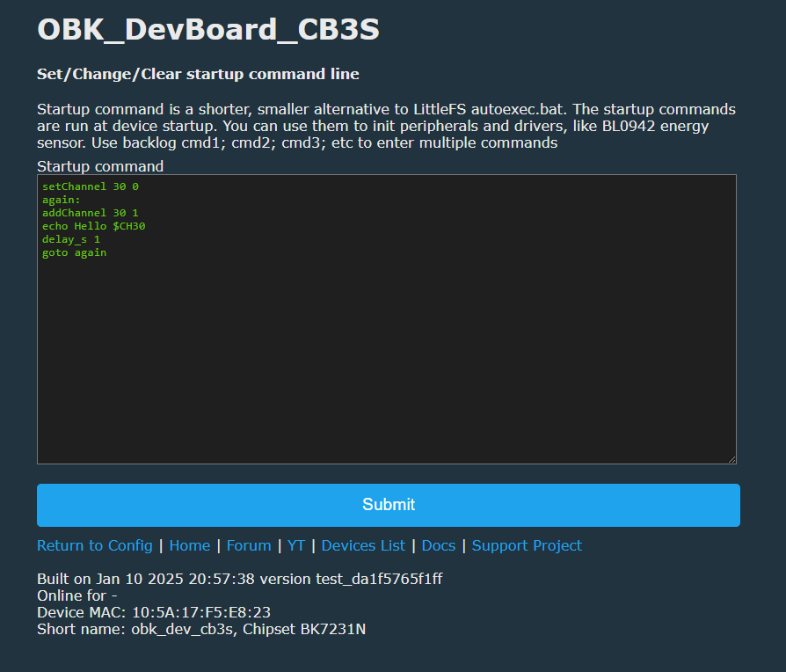
Task: Open the Docs link
Action: tap(439, 545)
